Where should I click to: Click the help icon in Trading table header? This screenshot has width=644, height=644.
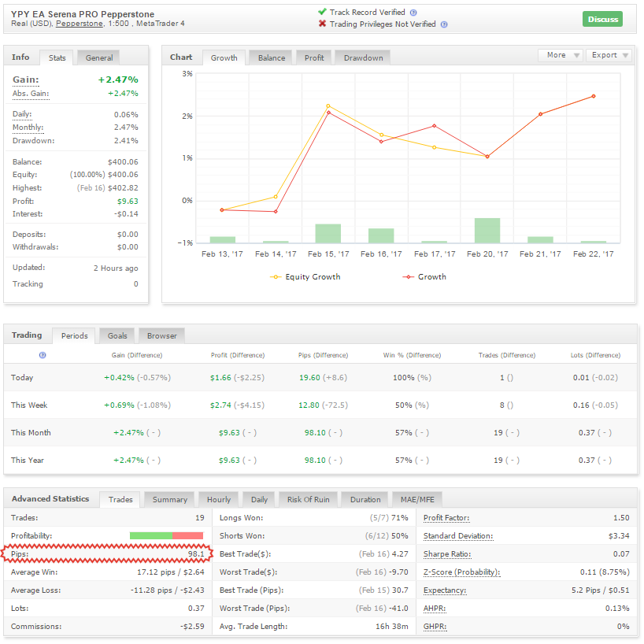(x=43, y=355)
